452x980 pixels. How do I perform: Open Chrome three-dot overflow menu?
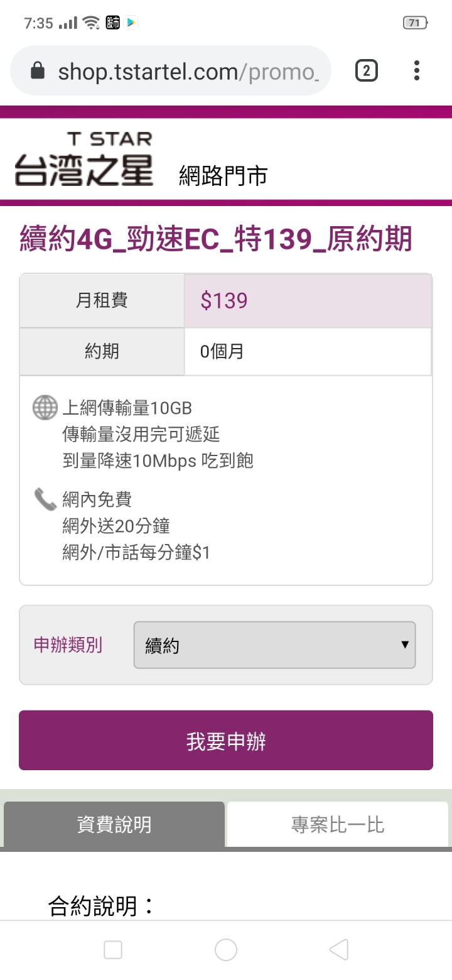[417, 71]
